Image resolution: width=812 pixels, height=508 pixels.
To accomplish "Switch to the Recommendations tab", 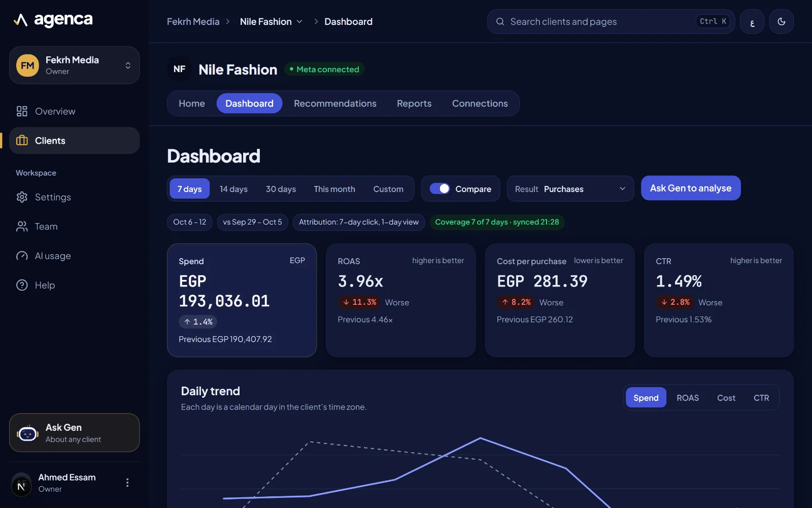I will pyautogui.click(x=335, y=104).
